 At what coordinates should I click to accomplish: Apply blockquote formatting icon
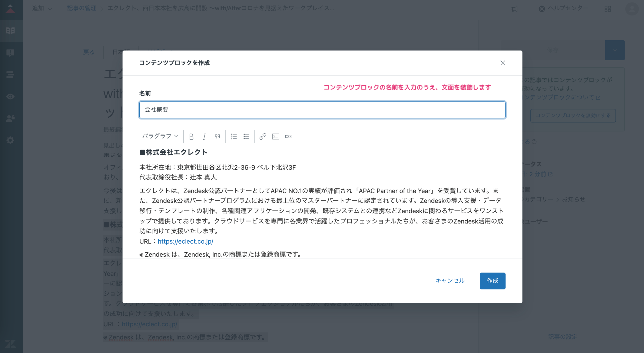click(x=217, y=137)
